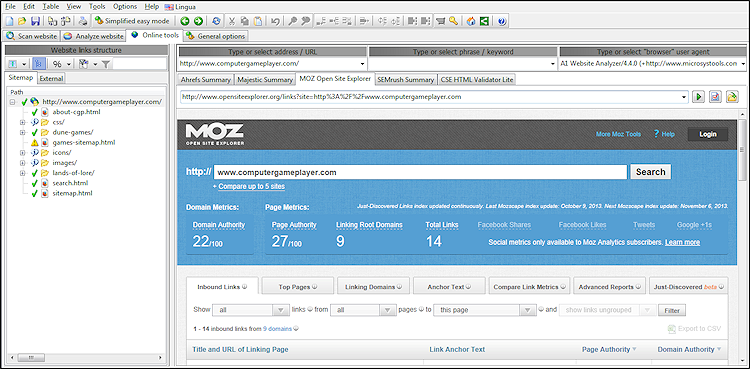Expand the lands-of-lore/ folder
750x369 pixels.
coord(22,173)
